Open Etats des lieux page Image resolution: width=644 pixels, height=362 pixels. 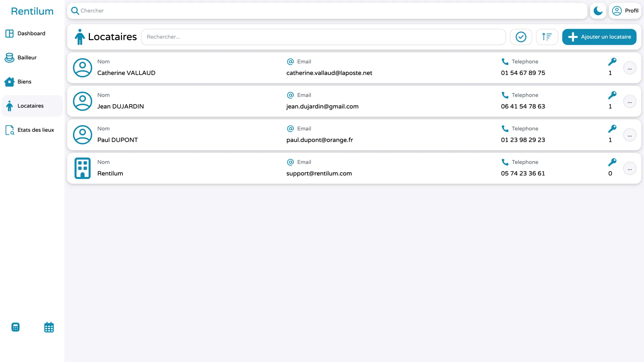pos(32,130)
